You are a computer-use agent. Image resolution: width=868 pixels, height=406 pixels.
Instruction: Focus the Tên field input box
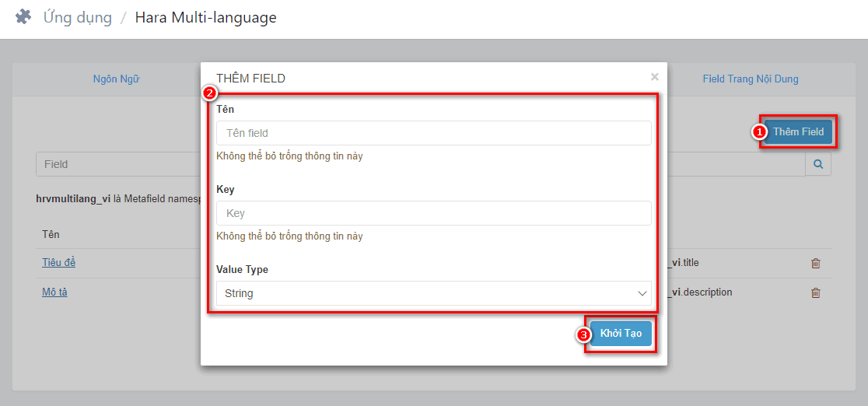433,133
